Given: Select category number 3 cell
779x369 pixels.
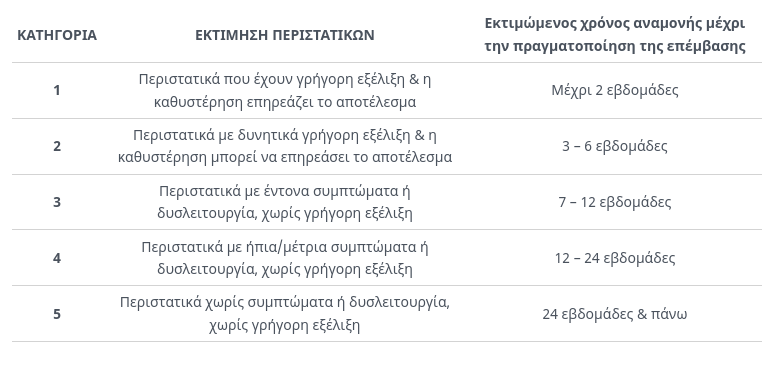Looking at the screenshot, I should pos(57,202).
